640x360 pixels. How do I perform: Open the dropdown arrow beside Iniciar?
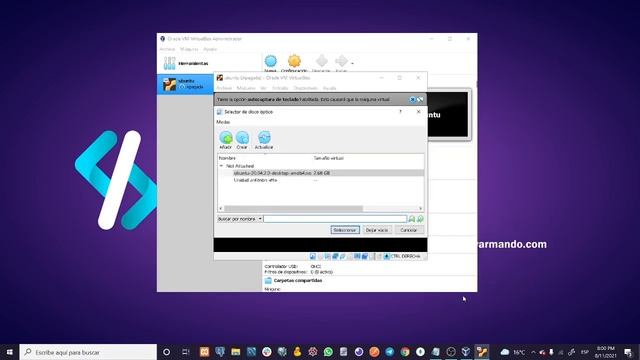(352, 63)
